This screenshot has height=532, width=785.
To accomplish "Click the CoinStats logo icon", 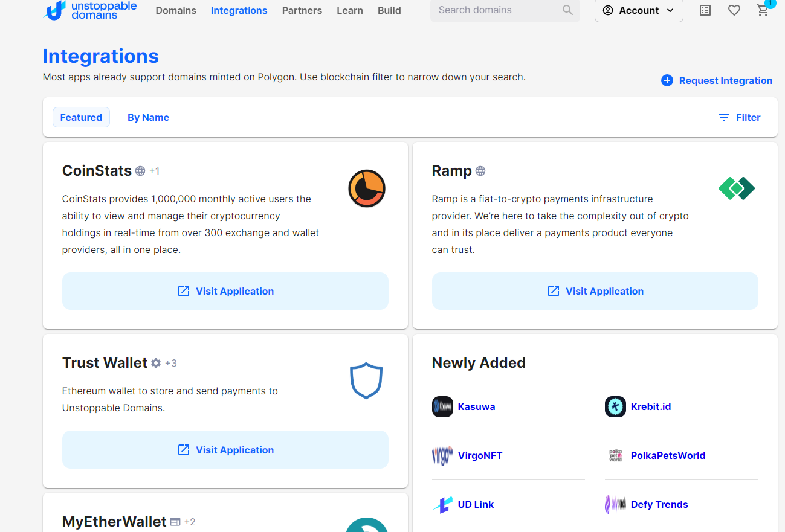I will 367,189.
